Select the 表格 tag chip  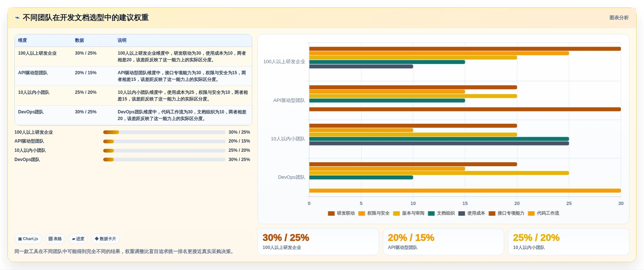pos(55,239)
